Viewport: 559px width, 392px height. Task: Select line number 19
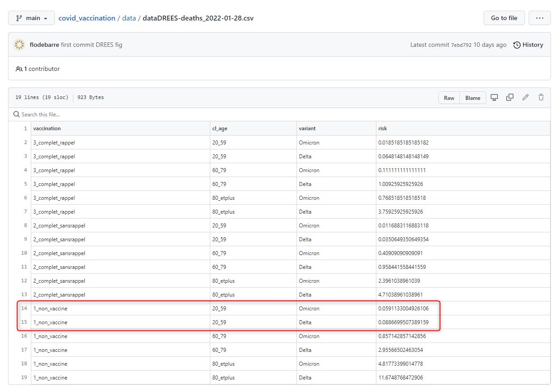(24, 378)
